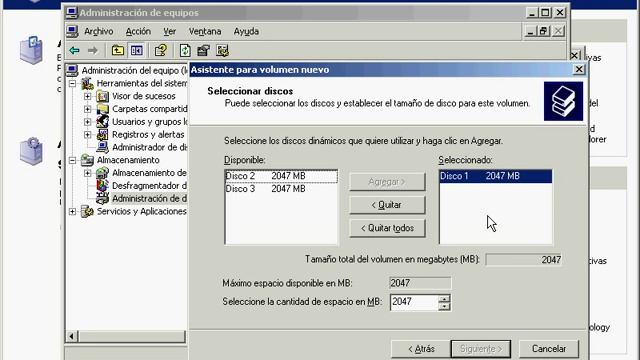Increase space amount with the up spinner
Viewport: 640px width, 360px height.
(x=444, y=298)
